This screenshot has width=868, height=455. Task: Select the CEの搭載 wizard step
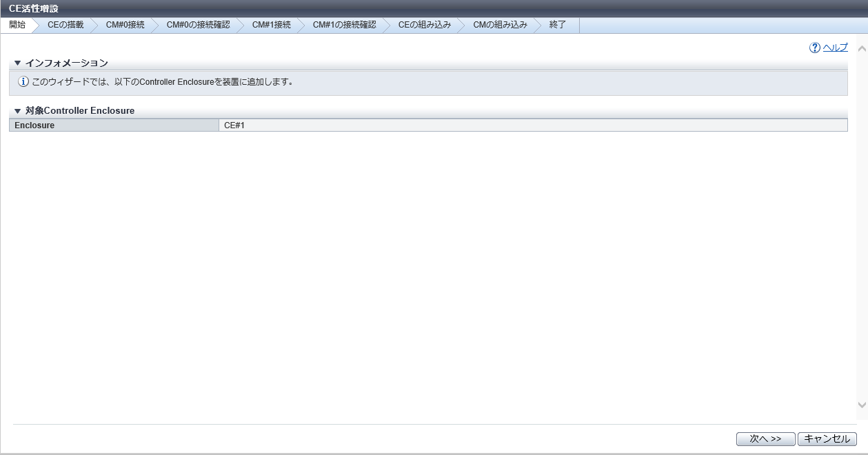(65, 25)
